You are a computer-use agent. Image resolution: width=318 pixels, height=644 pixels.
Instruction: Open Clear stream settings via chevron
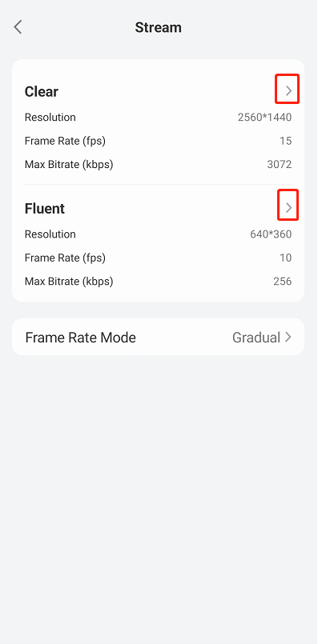pos(289,90)
